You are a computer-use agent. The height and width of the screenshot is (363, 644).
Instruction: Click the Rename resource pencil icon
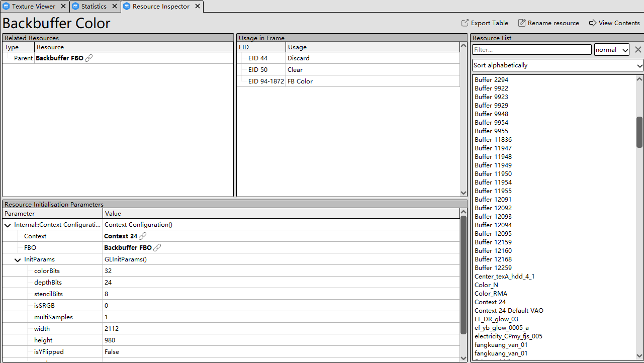[x=522, y=23]
